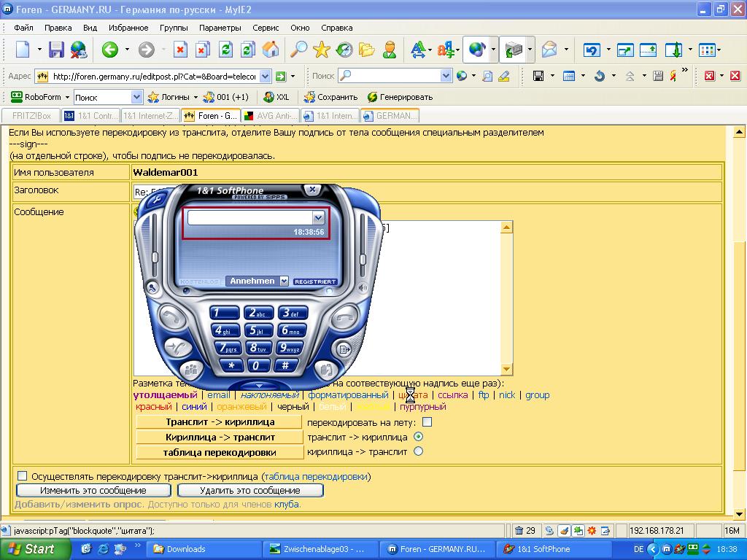747x560 pixels.
Task: Click the grey Forward arrow button
Action: [x=146, y=49]
